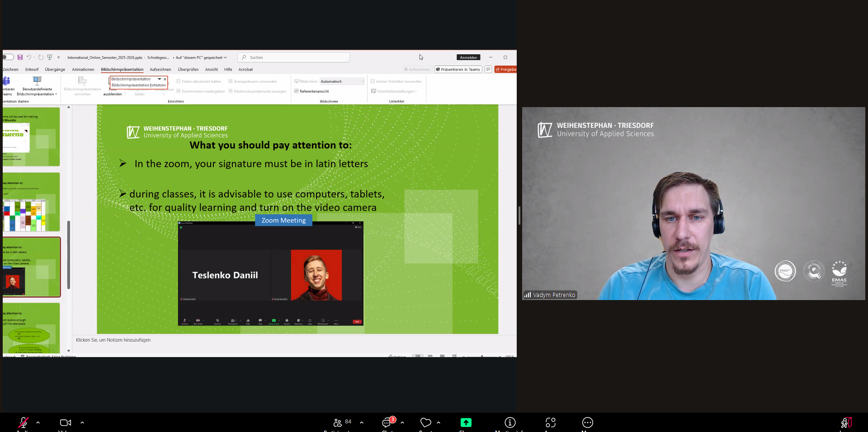This screenshot has height=432, width=868.
Task: Enable Immer Untertitel verwenden checkbox
Action: [x=373, y=81]
